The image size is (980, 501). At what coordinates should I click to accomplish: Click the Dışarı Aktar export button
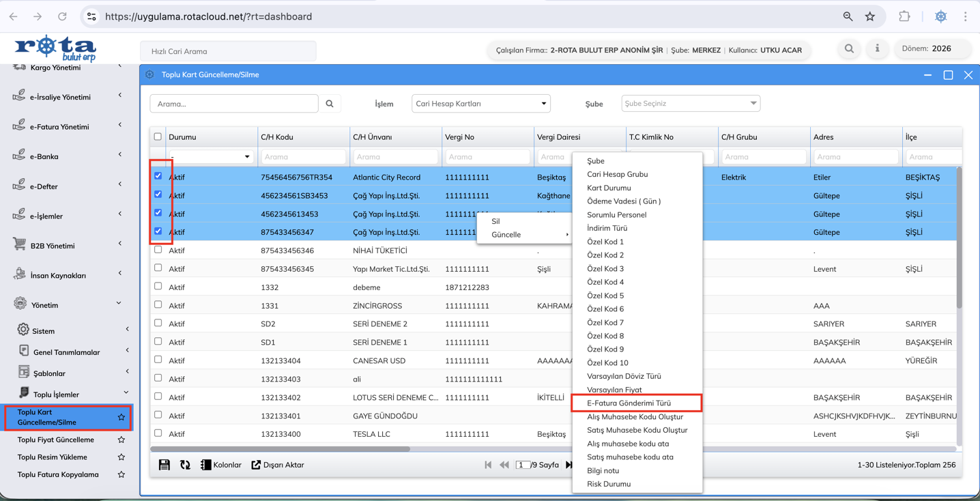click(278, 465)
